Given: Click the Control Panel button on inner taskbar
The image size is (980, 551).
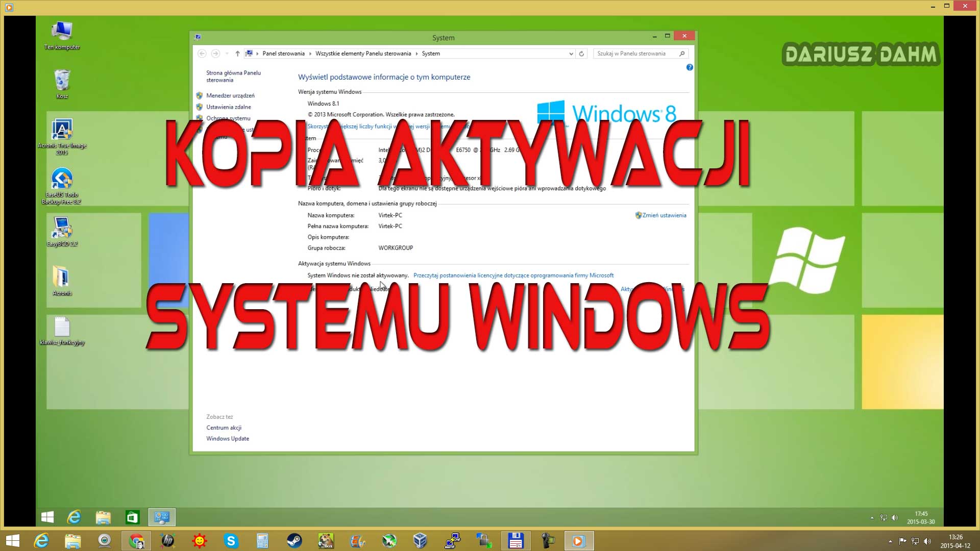Looking at the screenshot, I should click(x=162, y=517).
